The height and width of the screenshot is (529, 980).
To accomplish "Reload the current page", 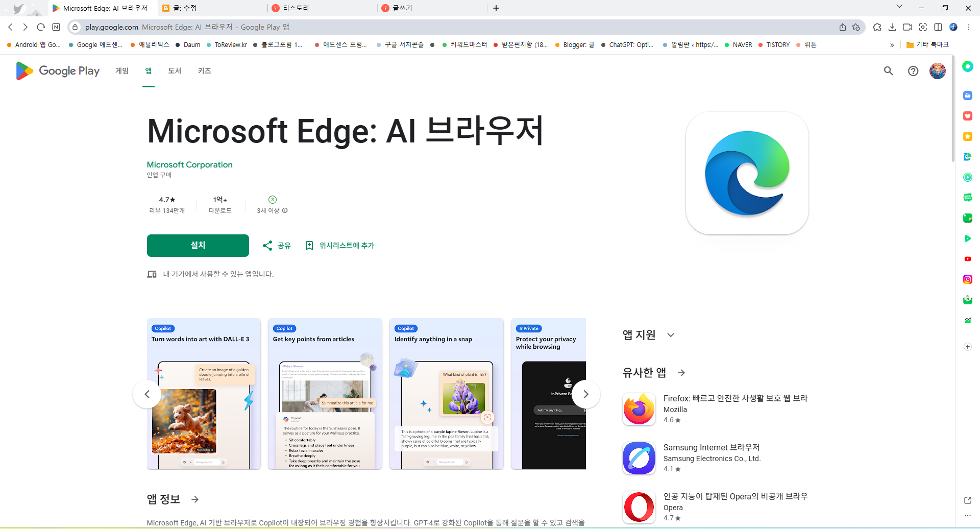I will [41, 27].
